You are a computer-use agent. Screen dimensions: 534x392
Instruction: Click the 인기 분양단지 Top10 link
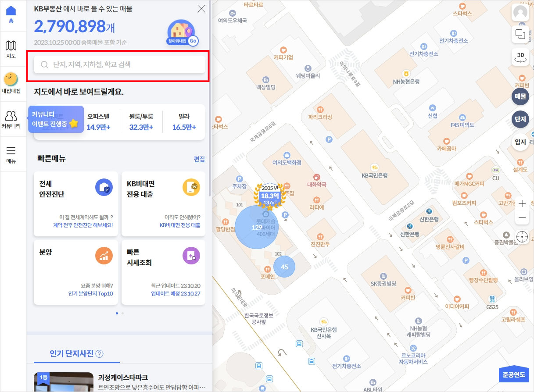pyautogui.click(x=91, y=293)
